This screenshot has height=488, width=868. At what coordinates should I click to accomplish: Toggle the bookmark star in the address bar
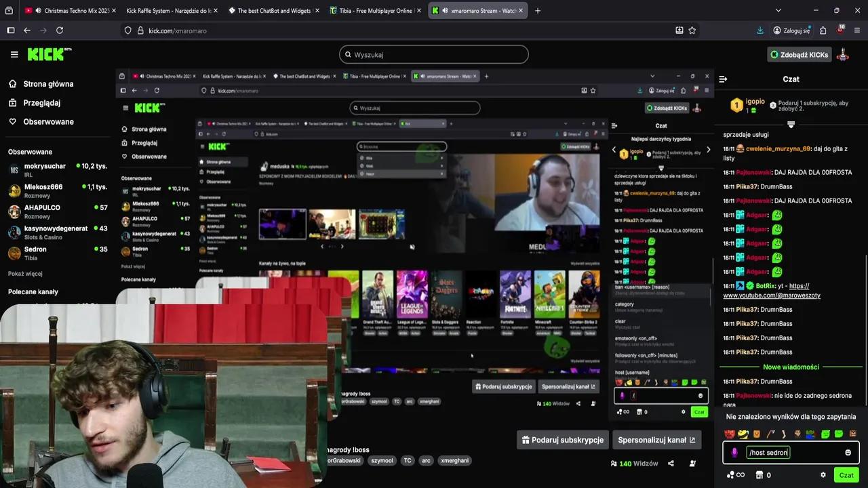pyautogui.click(x=691, y=30)
